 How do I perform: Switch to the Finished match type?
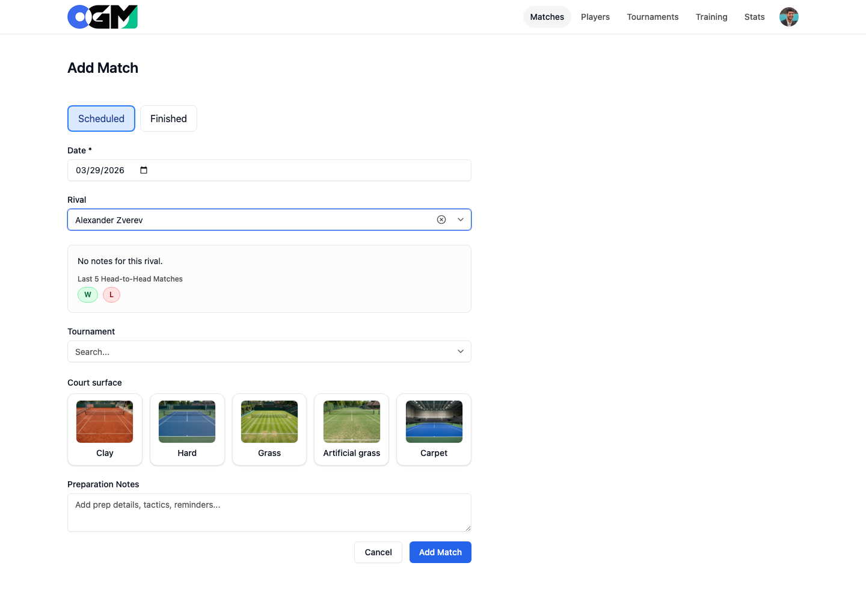[168, 119]
